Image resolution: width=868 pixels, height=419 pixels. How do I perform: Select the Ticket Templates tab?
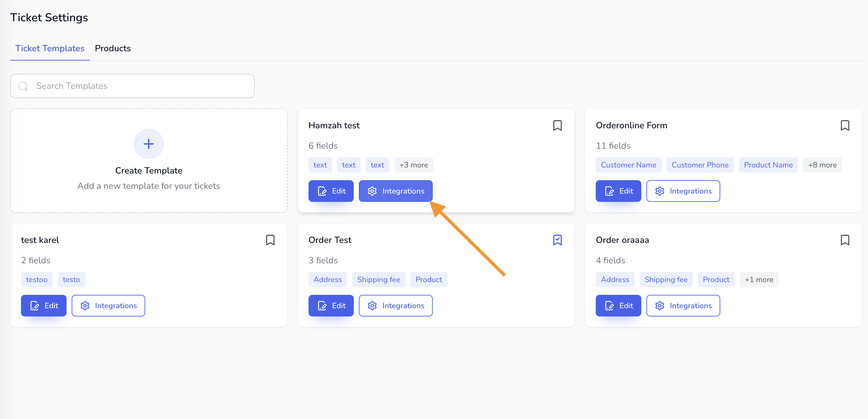50,48
